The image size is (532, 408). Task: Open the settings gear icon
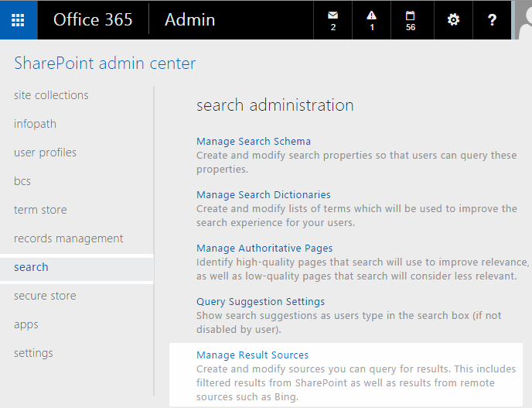pyautogui.click(x=453, y=20)
